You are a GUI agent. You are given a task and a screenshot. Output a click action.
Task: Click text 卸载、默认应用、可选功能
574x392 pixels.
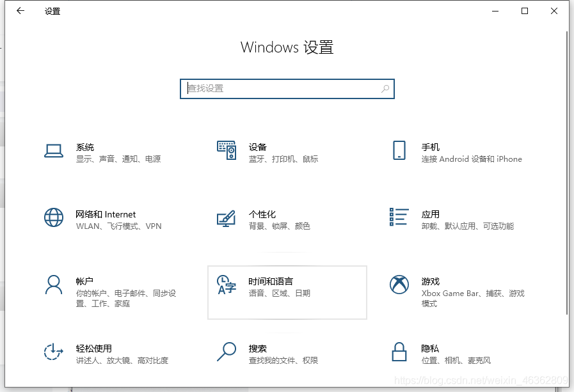click(468, 226)
